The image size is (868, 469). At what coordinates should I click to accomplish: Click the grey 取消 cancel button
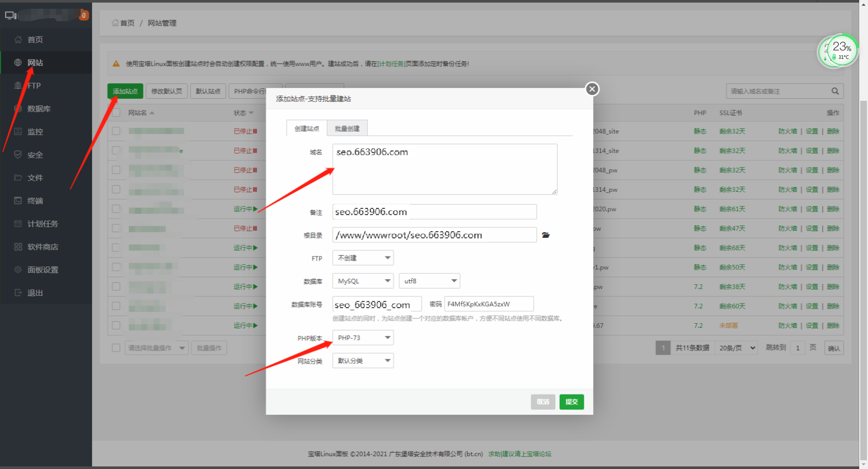[542, 402]
